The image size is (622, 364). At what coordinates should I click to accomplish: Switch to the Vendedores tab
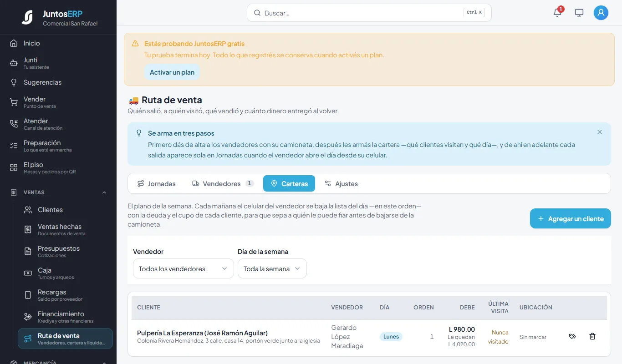point(223,183)
